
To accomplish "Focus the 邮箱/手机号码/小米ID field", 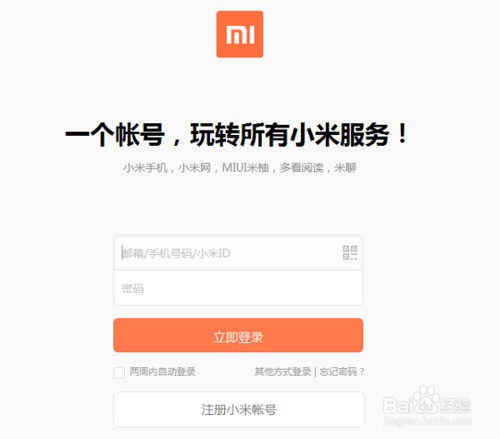I will click(238, 253).
